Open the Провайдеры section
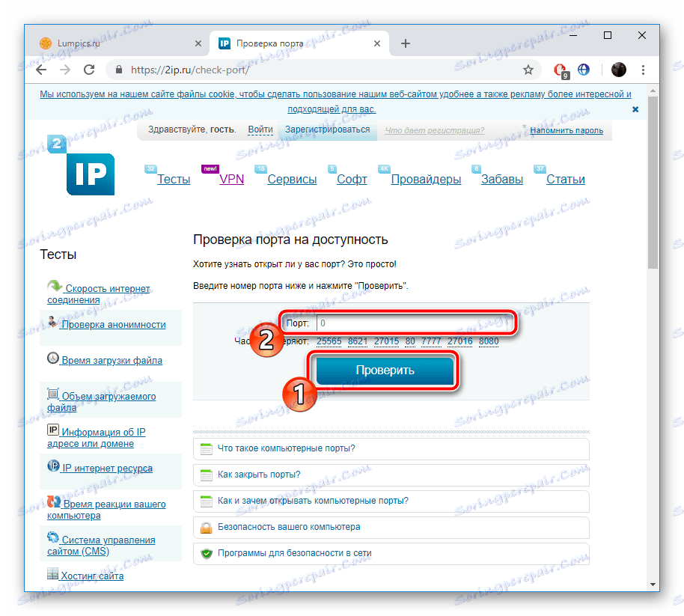This screenshot has height=616, width=684. click(x=426, y=179)
